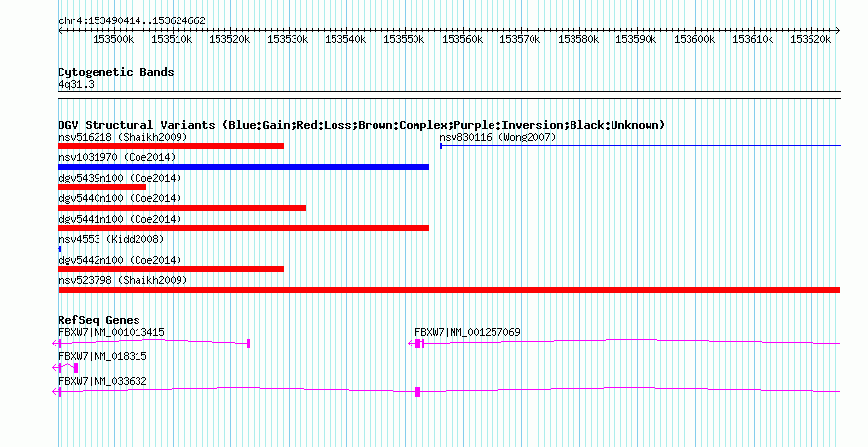
Task: Select the small nsv4553 blue marker
Action: point(59,249)
